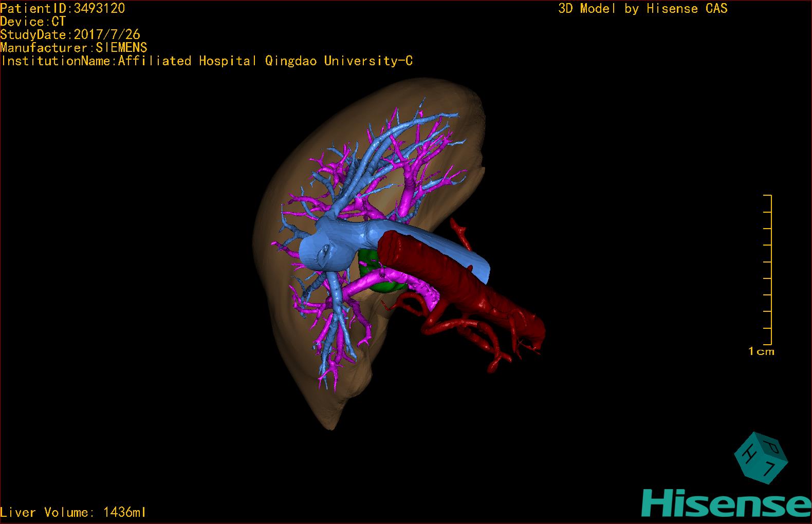The height and width of the screenshot is (524, 812).
Task: Click the Manufacturer:SIEMENS text
Action: 74,48
